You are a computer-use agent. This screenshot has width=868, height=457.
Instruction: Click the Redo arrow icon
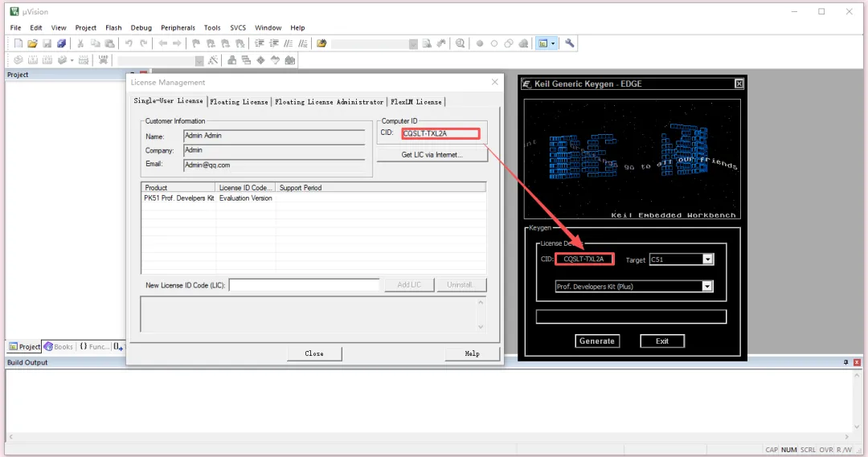tap(143, 43)
